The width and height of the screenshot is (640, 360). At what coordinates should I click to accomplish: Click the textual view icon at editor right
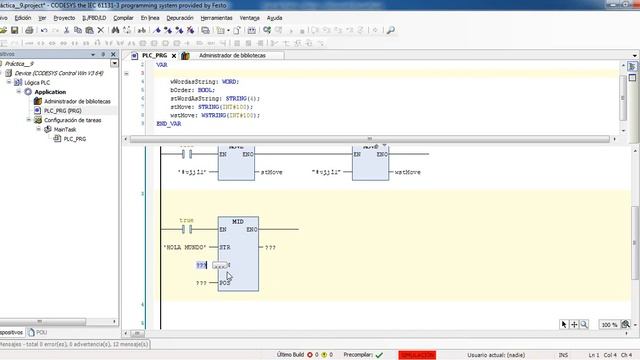632,66
